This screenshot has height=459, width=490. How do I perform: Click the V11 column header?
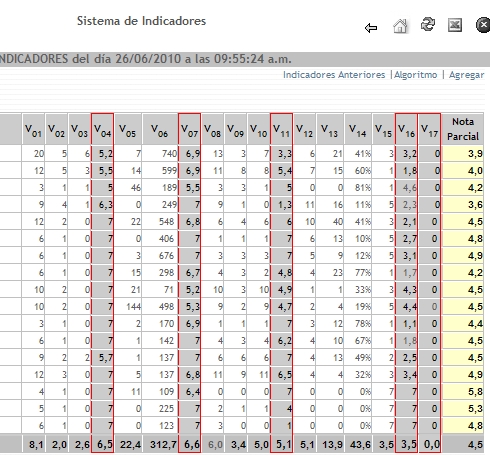tap(281, 129)
